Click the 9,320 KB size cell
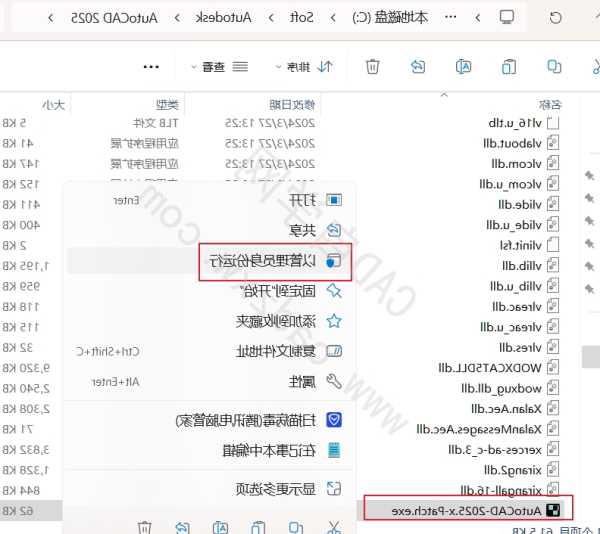Screen dimensions: 600x534 [26, 368]
